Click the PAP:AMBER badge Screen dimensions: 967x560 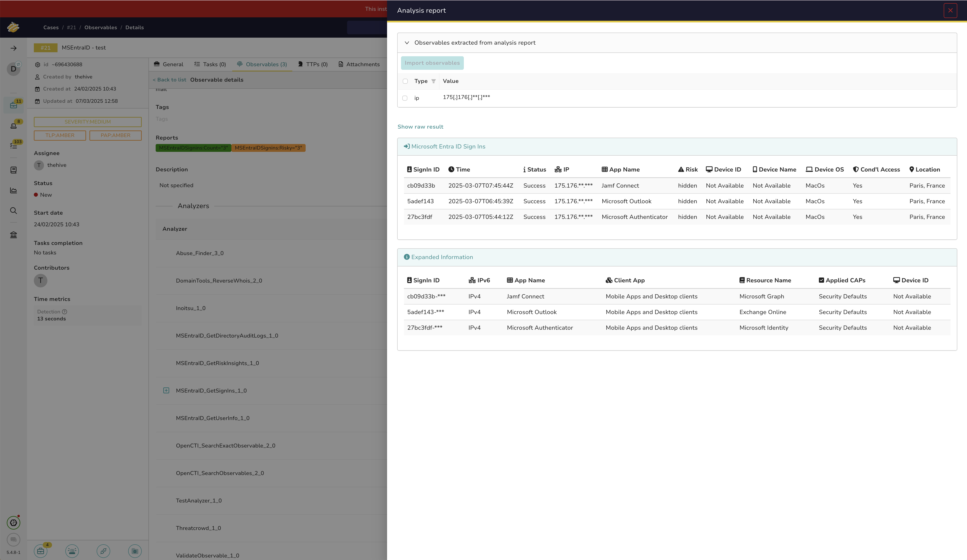115,135
